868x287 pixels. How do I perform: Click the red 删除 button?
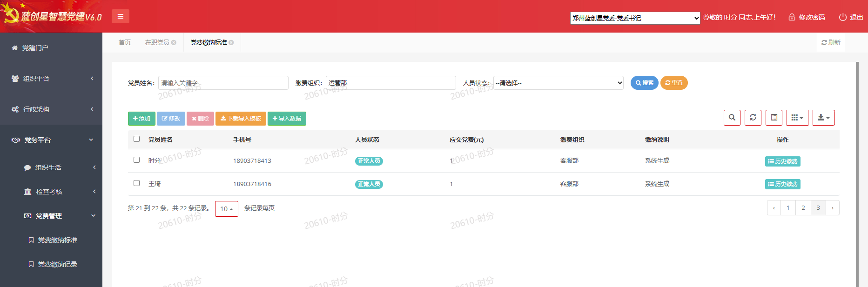tap(200, 119)
